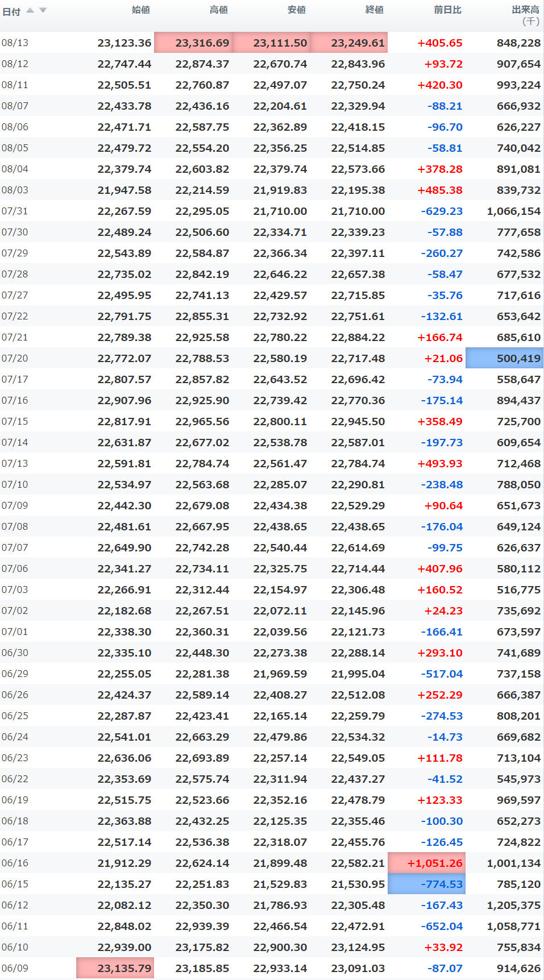
Task: Select the open price 22,471.71
Action: pyautogui.click(x=124, y=127)
